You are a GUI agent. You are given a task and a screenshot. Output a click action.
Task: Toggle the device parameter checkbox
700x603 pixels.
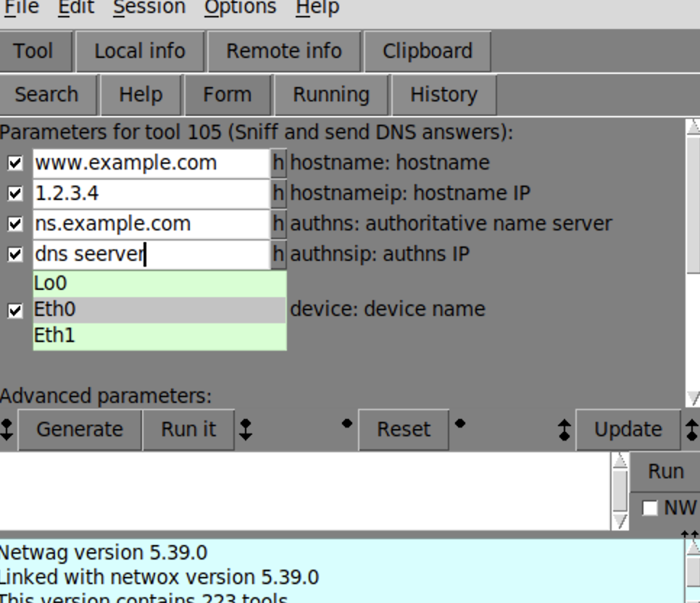[x=15, y=310]
